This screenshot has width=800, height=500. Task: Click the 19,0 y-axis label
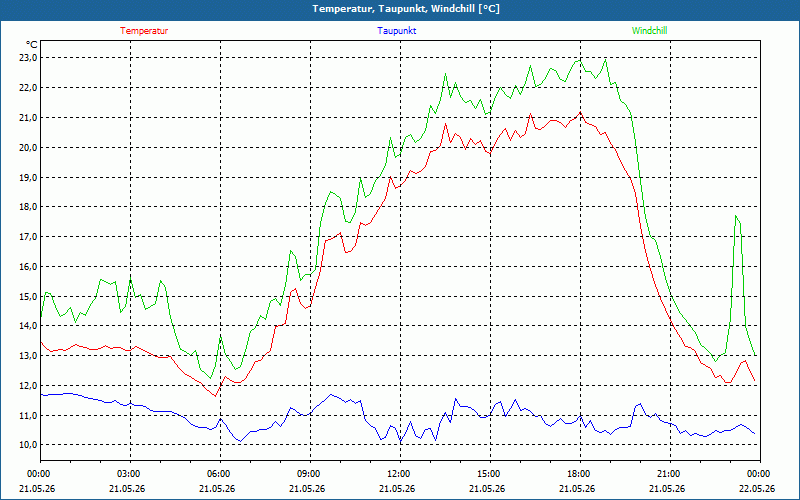coord(28,178)
